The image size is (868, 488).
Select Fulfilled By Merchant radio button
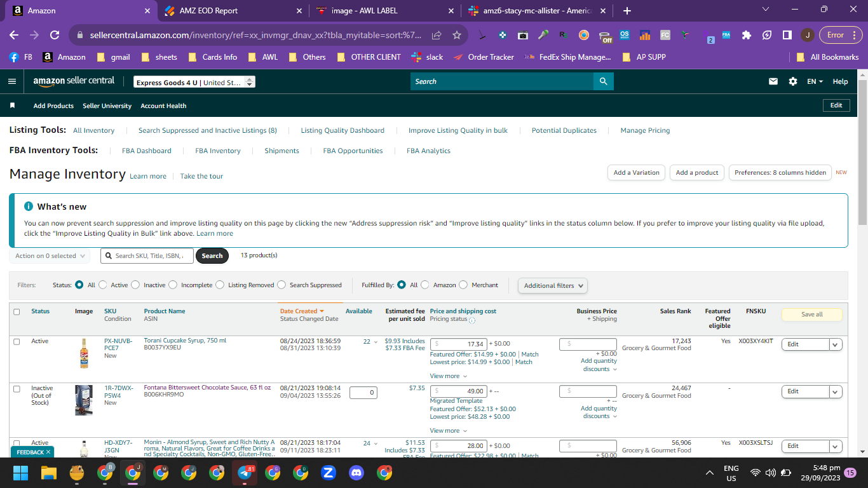(463, 285)
